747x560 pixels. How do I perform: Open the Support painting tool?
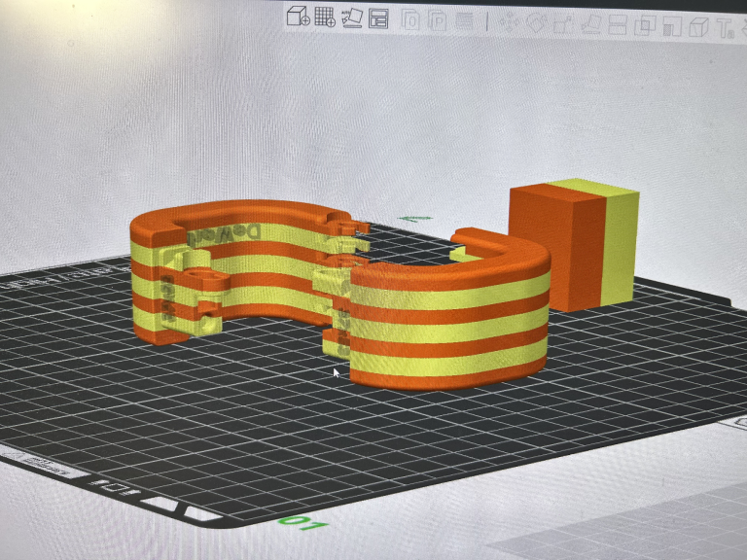click(x=672, y=26)
